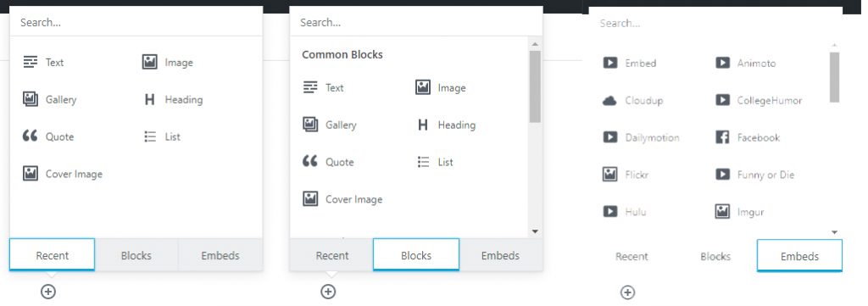Select the Quote block in Recent panel
Screen dimensions: 868x306
pyautogui.click(x=48, y=136)
